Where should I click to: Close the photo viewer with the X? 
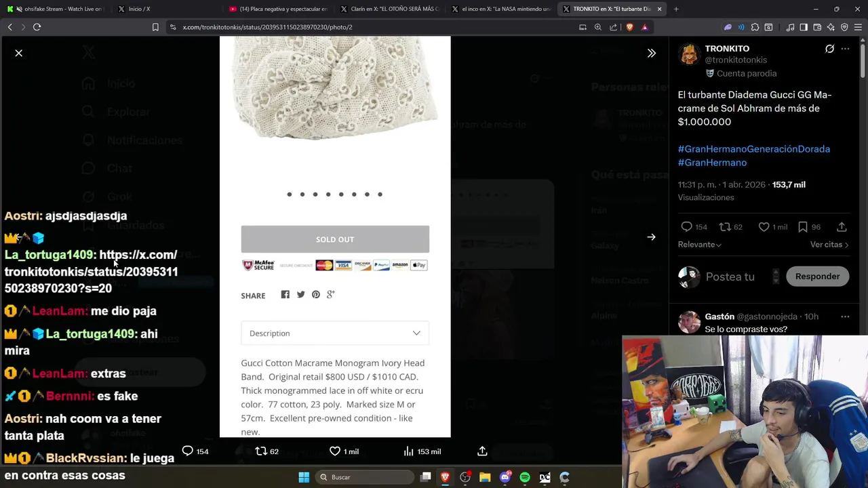[x=19, y=53]
